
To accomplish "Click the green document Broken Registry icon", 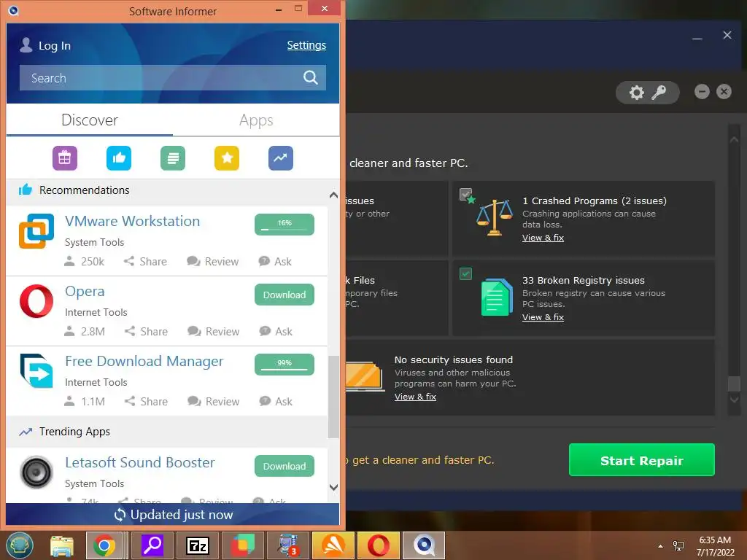I will click(496, 297).
